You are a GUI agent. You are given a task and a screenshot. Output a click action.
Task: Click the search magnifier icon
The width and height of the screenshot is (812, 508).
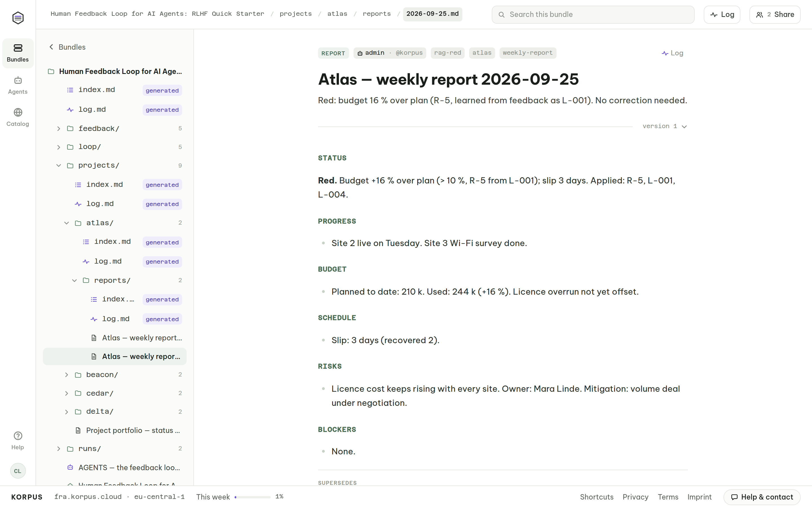[501, 14]
